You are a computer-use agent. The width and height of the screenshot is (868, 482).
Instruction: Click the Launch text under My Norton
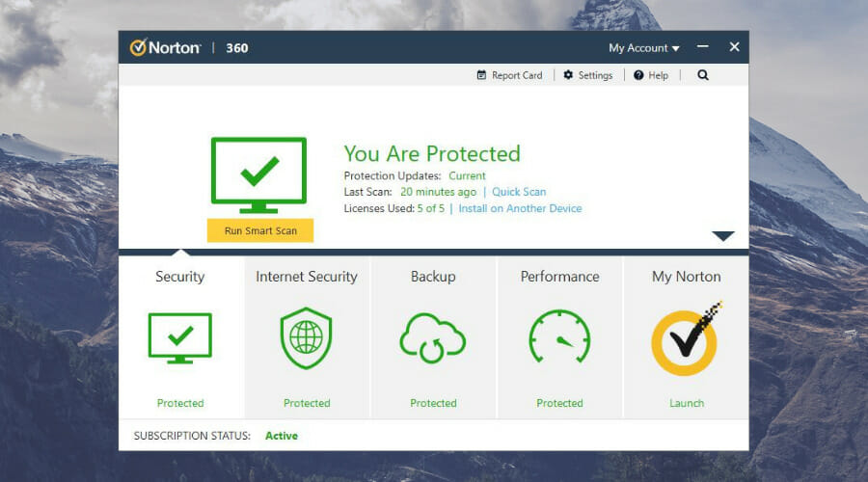(x=687, y=403)
